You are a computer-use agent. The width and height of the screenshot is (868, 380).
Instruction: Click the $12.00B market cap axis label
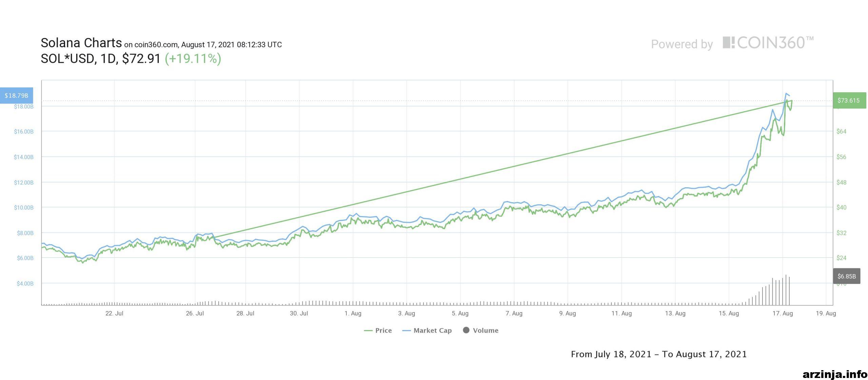24,183
